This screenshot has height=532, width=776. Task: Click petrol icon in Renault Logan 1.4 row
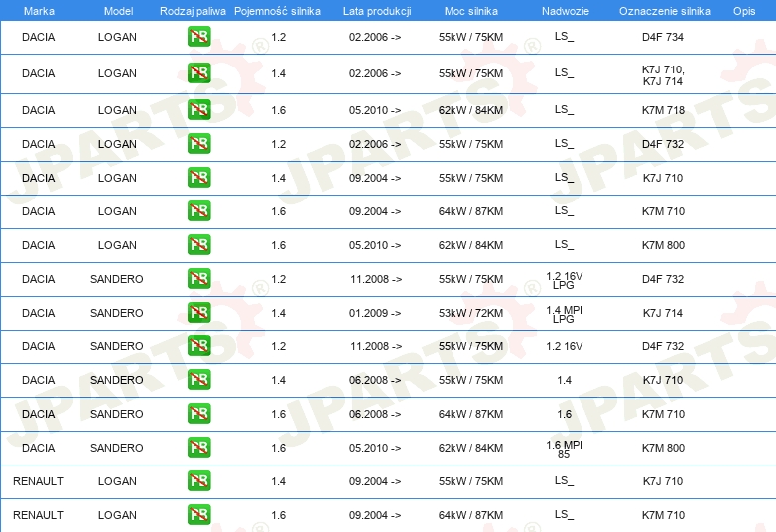tap(198, 481)
